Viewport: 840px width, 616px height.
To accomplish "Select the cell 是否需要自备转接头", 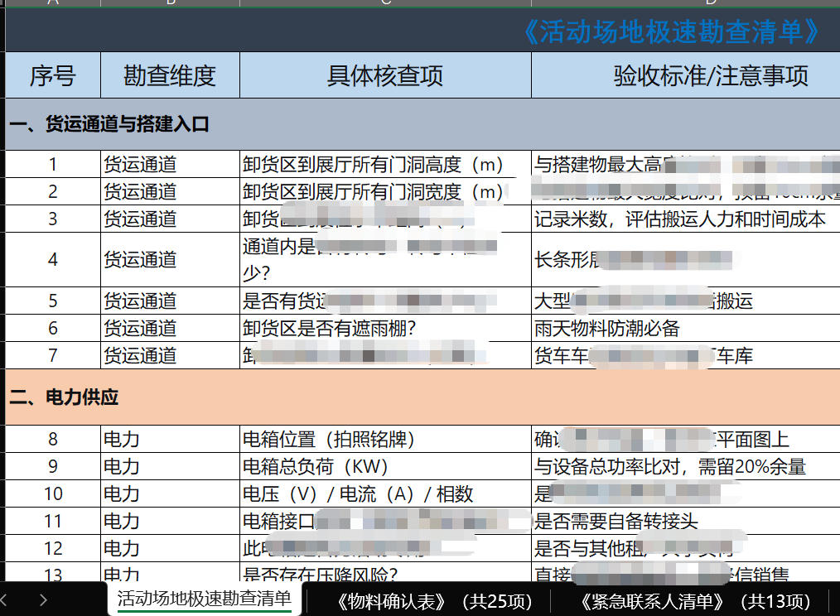I will pyautogui.click(x=686, y=521).
